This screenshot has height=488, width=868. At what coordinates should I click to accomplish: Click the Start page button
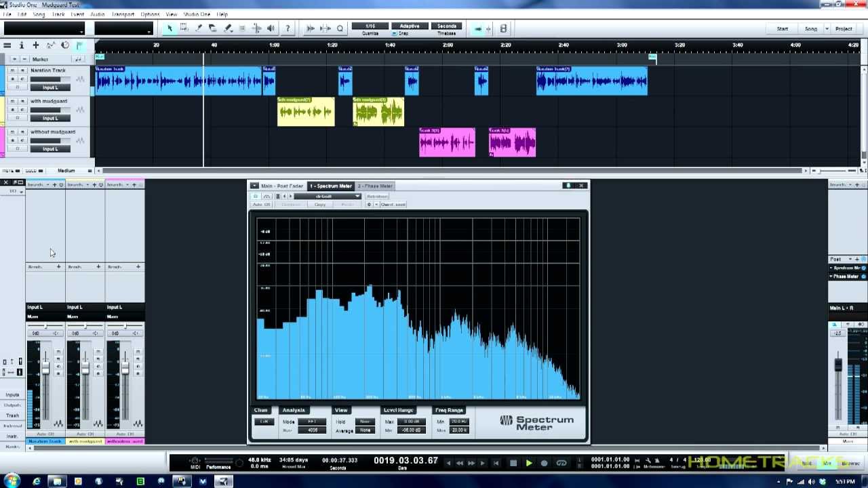(x=783, y=28)
